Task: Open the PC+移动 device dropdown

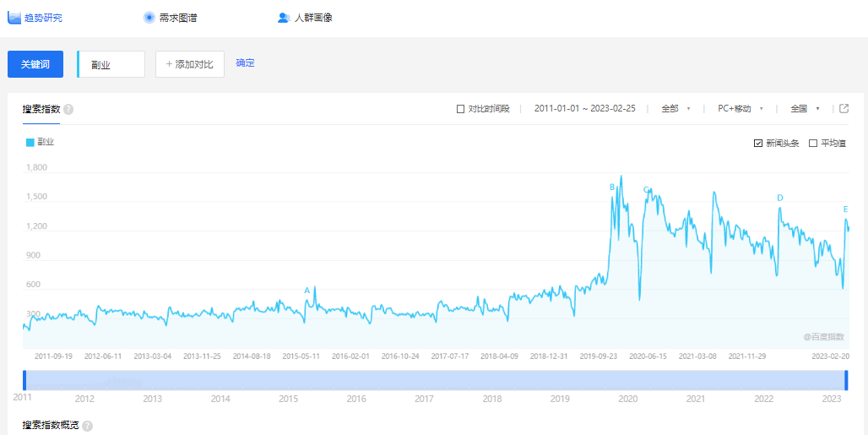Action: pos(740,109)
